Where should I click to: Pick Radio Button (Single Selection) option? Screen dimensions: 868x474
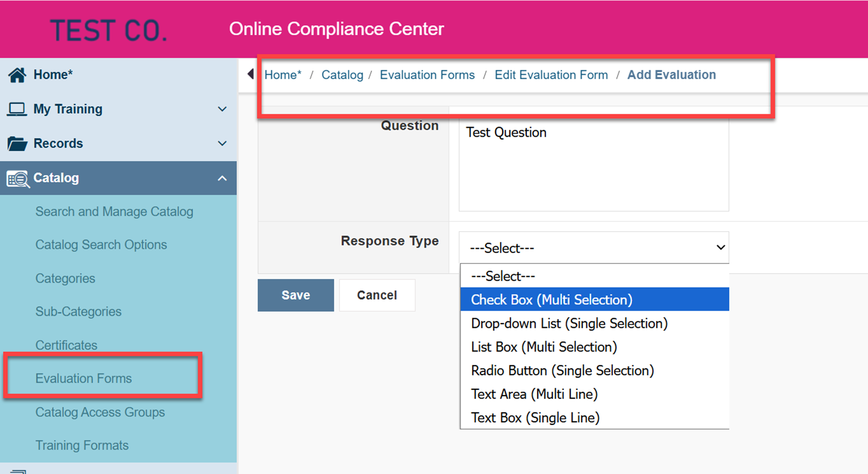(562, 370)
